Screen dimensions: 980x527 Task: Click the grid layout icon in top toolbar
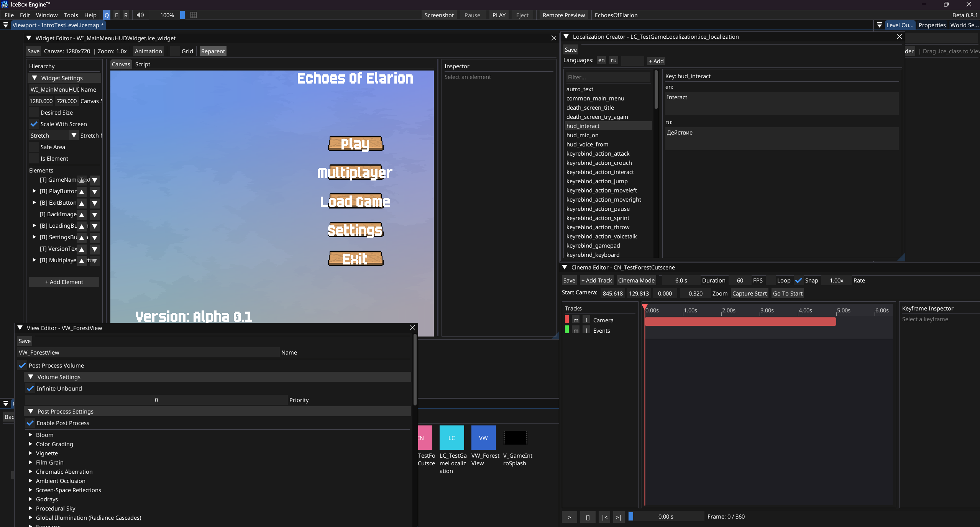[194, 15]
